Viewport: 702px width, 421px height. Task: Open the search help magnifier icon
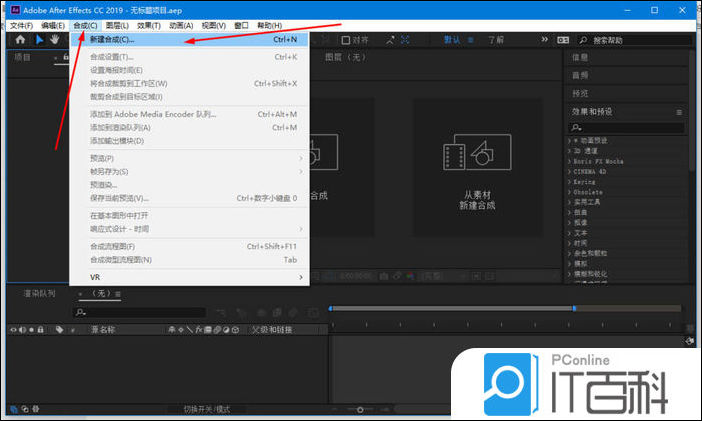point(583,40)
